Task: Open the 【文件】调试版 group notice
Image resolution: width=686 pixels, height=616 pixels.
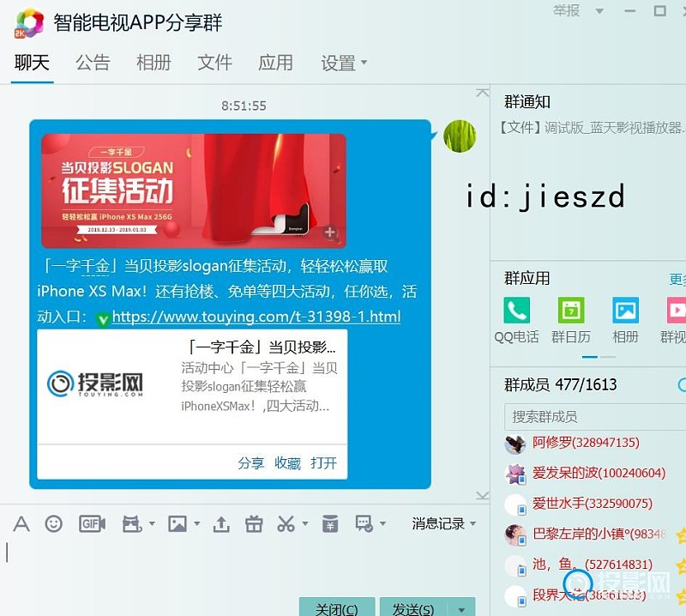Action: click(592, 127)
